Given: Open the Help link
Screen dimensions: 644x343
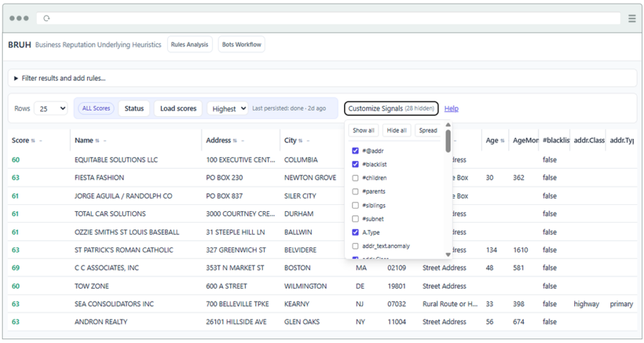Looking at the screenshot, I should pos(452,108).
